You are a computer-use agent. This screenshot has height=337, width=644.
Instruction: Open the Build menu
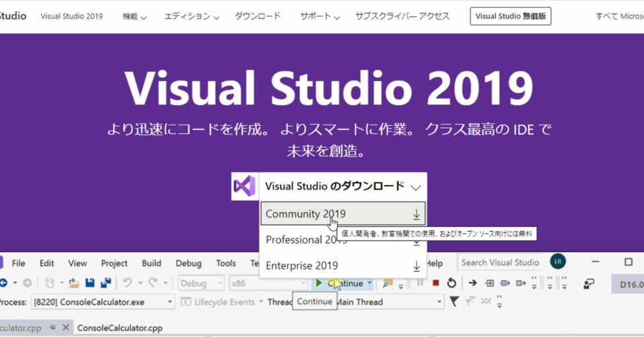click(x=152, y=263)
